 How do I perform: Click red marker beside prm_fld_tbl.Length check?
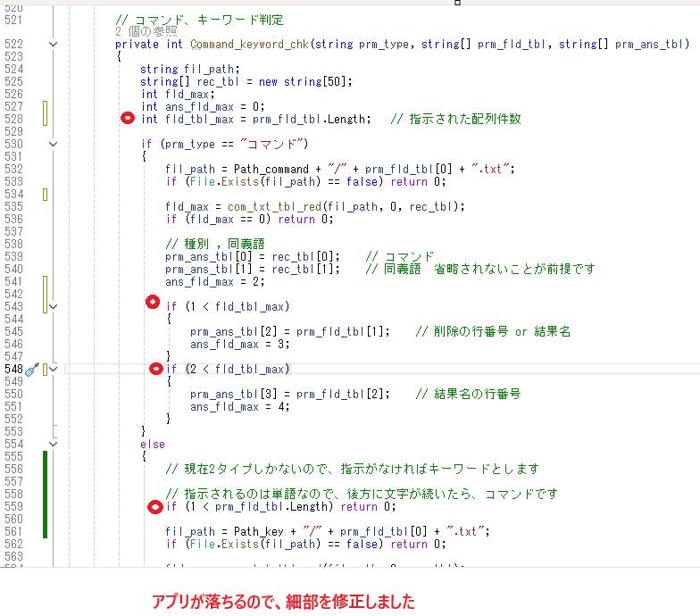154,507
